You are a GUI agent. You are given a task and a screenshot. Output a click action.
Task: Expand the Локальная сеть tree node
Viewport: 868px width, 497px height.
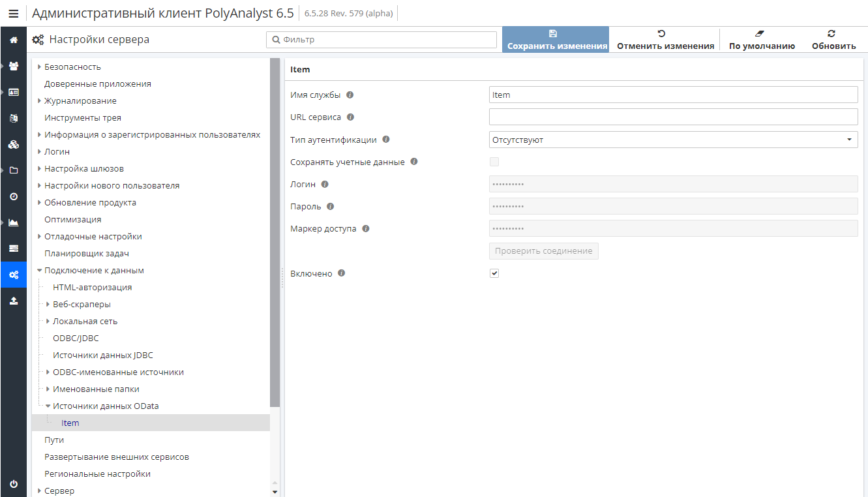pyautogui.click(x=48, y=321)
